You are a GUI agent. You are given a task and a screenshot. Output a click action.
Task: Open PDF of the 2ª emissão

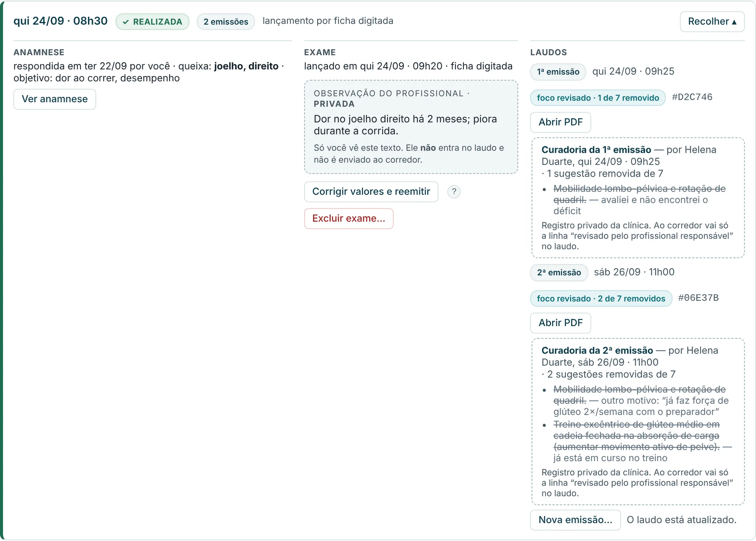tap(561, 323)
